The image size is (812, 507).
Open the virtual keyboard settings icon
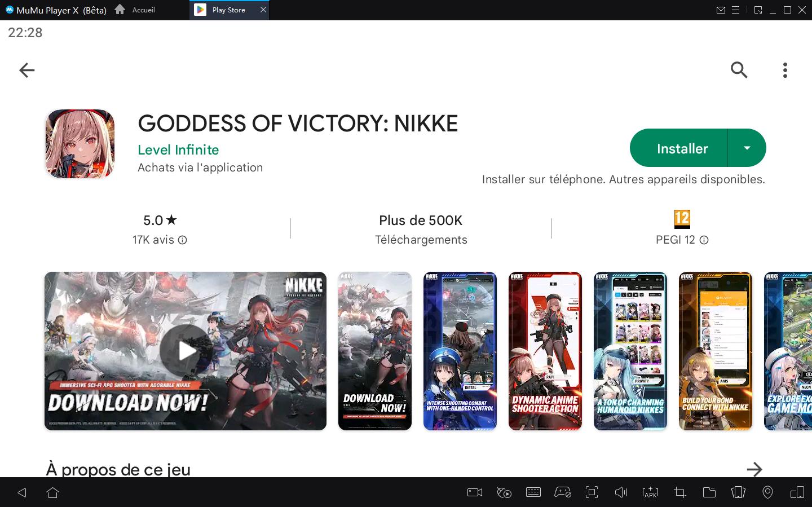pos(533,492)
